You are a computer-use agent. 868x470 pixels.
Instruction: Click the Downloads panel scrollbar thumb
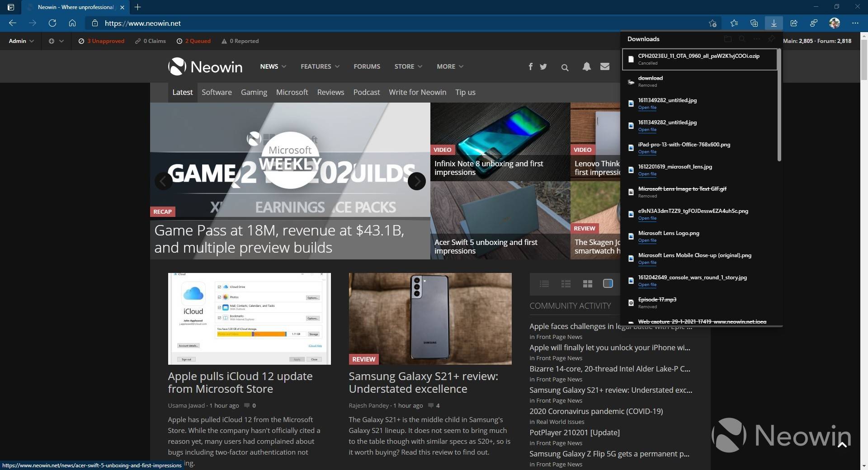[779, 104]
